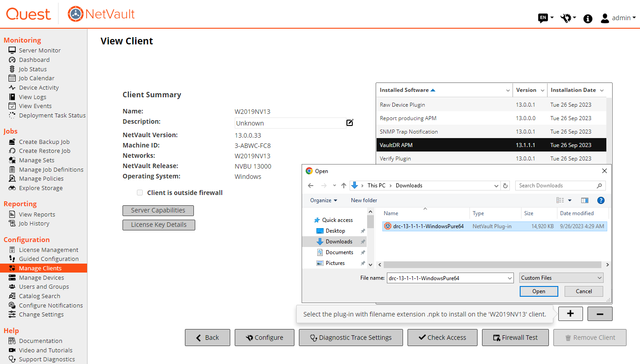The width and height of the screenshot is (640, 364).
Task: Click the Firewall Test button
Action: pyautogui.click(x=515, y=338)
